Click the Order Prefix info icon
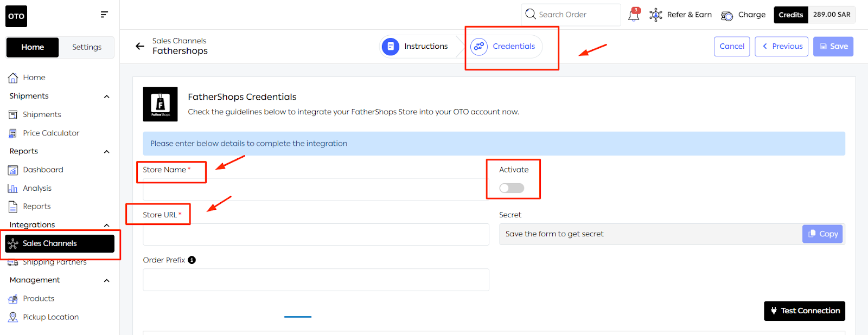The width and height of the screenshot is (868, 335). pos(192,260)
